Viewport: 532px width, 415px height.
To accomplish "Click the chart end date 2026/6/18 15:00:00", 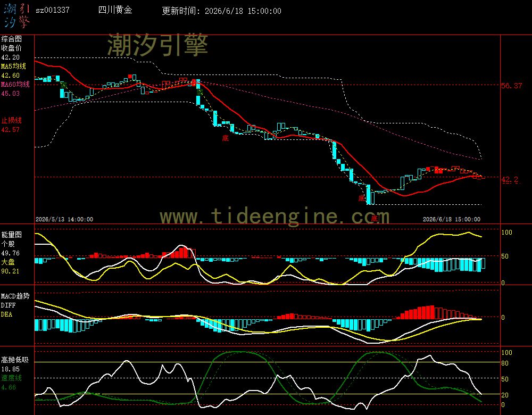I will (452, 219).
